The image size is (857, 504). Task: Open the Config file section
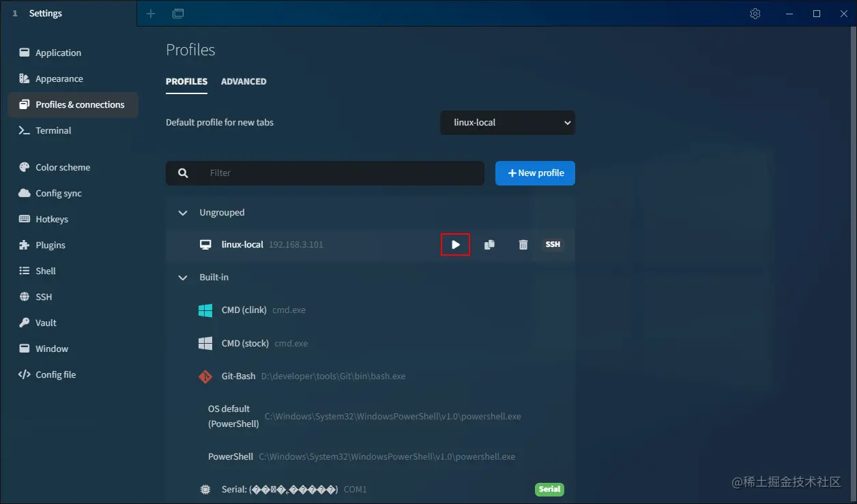(x=73, y=374)
